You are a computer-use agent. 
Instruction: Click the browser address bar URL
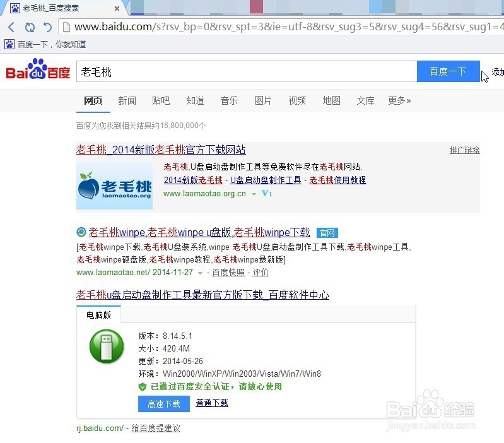click(x=289, y=27)
